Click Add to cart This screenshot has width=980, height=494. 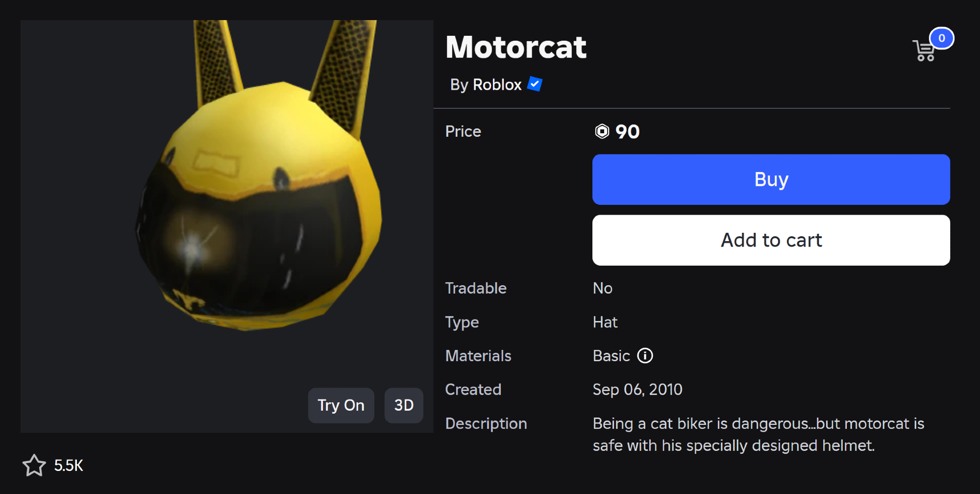pos(771,240)
